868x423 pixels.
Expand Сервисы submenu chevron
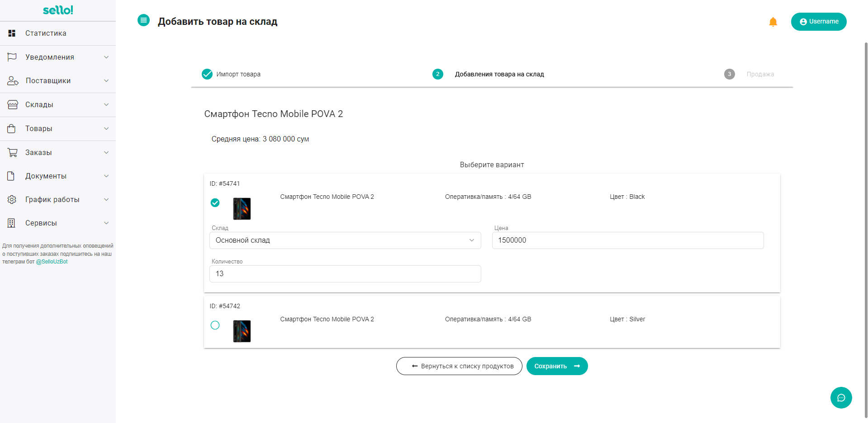coord(106,223)
